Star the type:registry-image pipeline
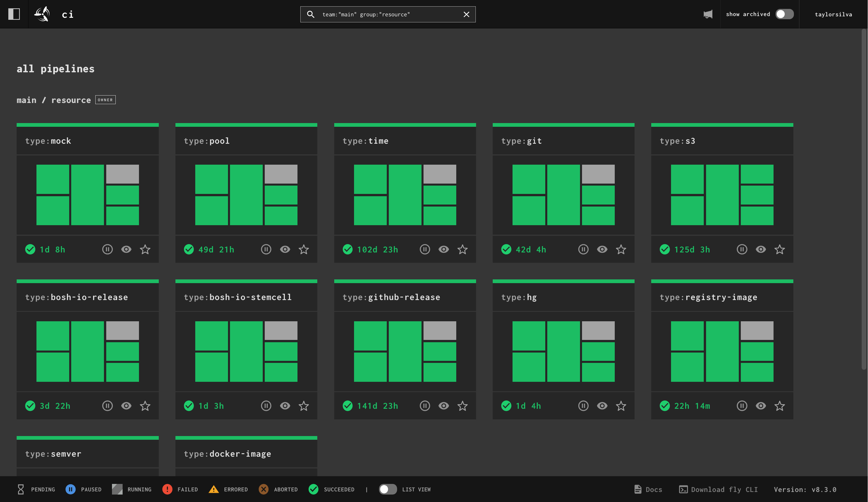868x502 pixels. click(780, 406)
